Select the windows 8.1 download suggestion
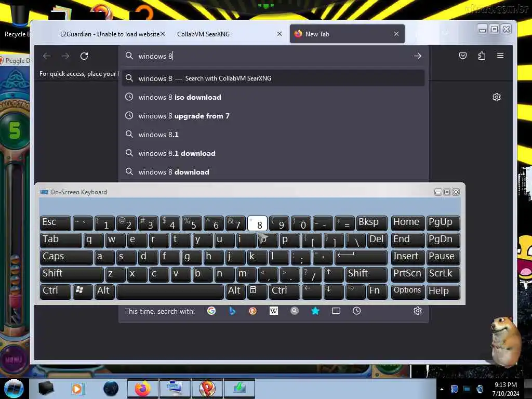532x399 pixels. pos(273,153)
